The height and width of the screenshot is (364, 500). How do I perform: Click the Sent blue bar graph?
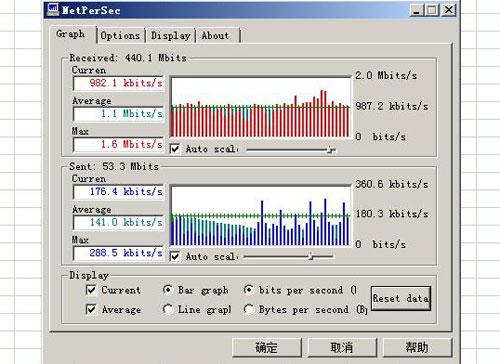coord(260,216)
